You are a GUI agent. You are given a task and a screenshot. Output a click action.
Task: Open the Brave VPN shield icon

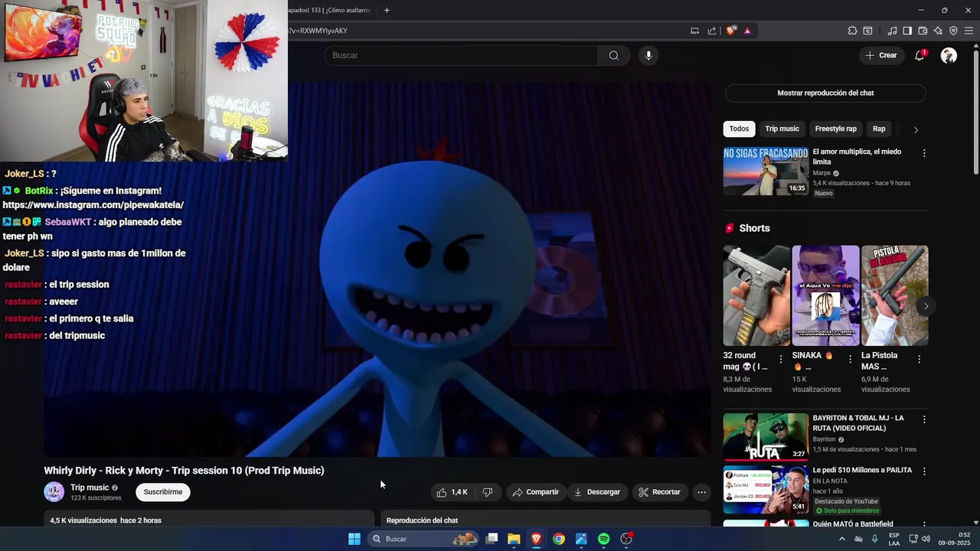tap(953, 31)
